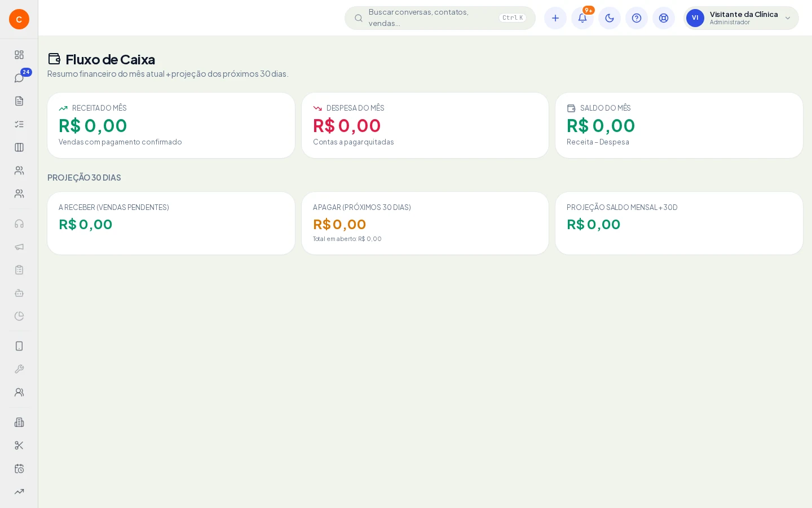This screenshot has width=812, height=508.
Task: Focus the Buscar conversas search field
Action: [x=440, y=18]
